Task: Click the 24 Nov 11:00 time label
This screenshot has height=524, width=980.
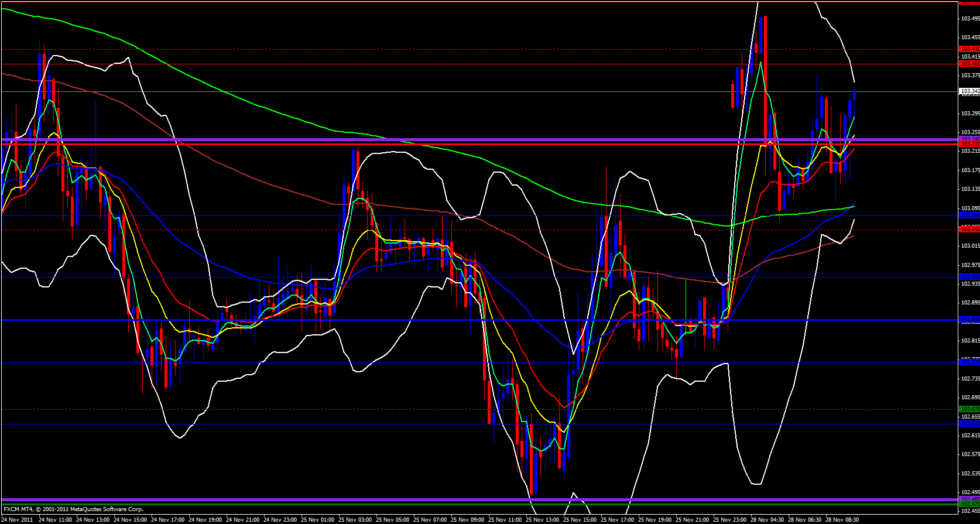Action: pyautogui.click(x=56, y=519)
